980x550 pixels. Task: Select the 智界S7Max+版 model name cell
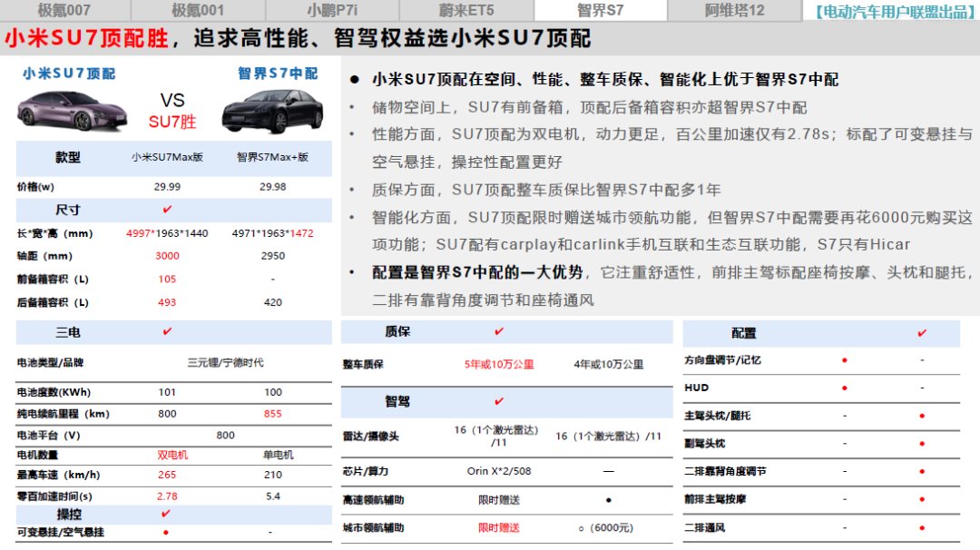(272, 157)
